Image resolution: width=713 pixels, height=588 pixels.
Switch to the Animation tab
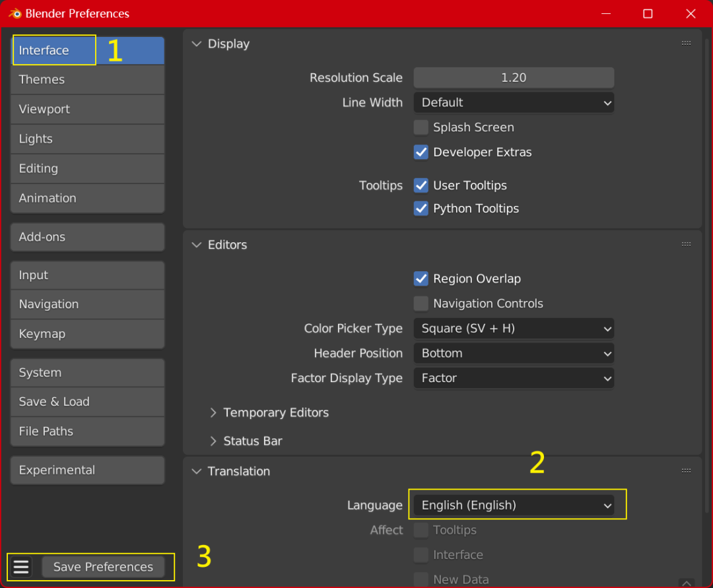pos(88,198)
